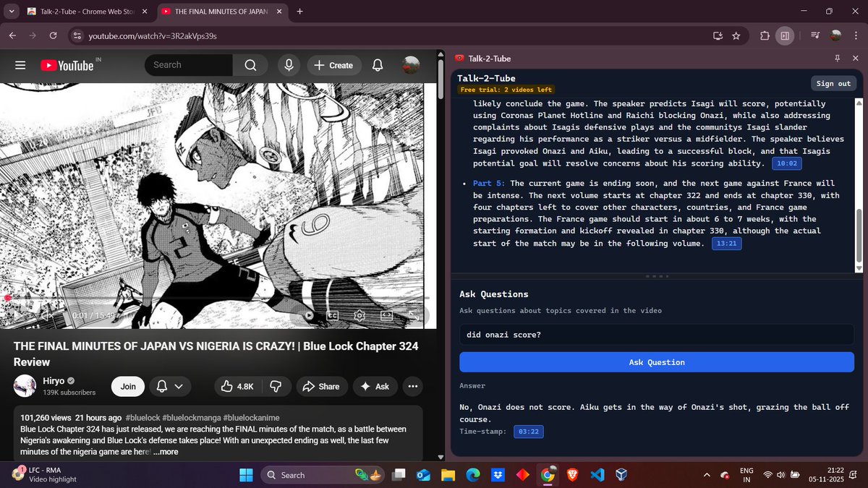Sign out of Talk-2-Tube
Viewport: 868px width, 488px height.
833,83
